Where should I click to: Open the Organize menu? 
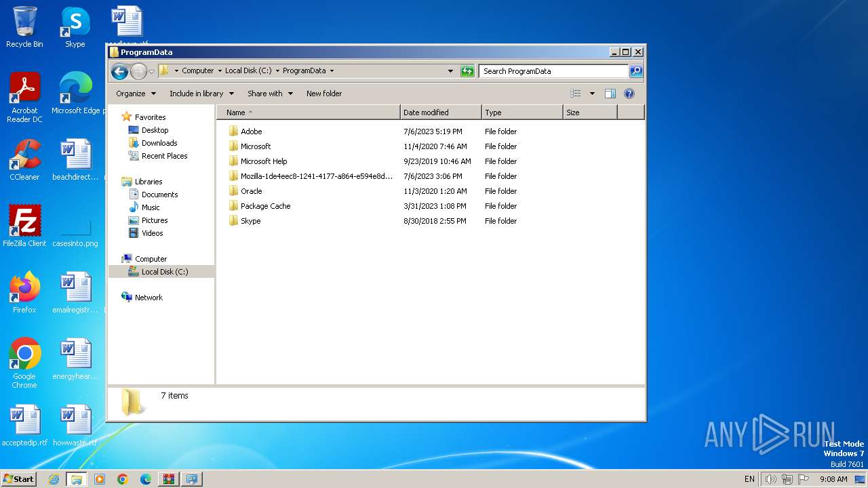(x=136, y=94)
